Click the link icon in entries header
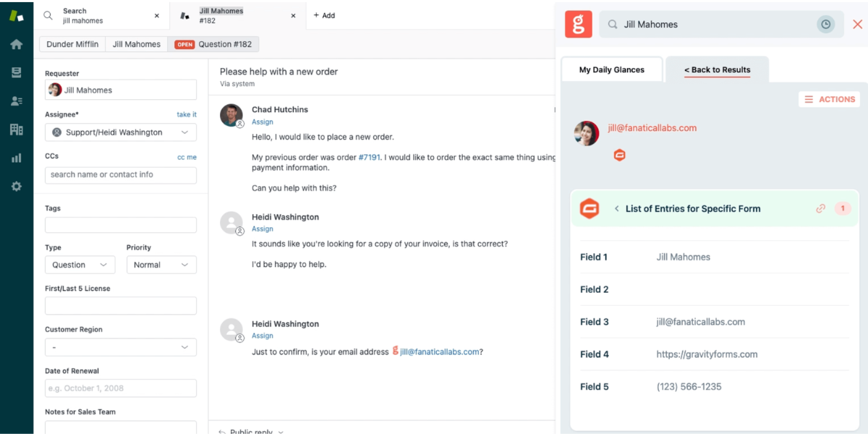The image size is (868, 434). click(x=820, y=208)
